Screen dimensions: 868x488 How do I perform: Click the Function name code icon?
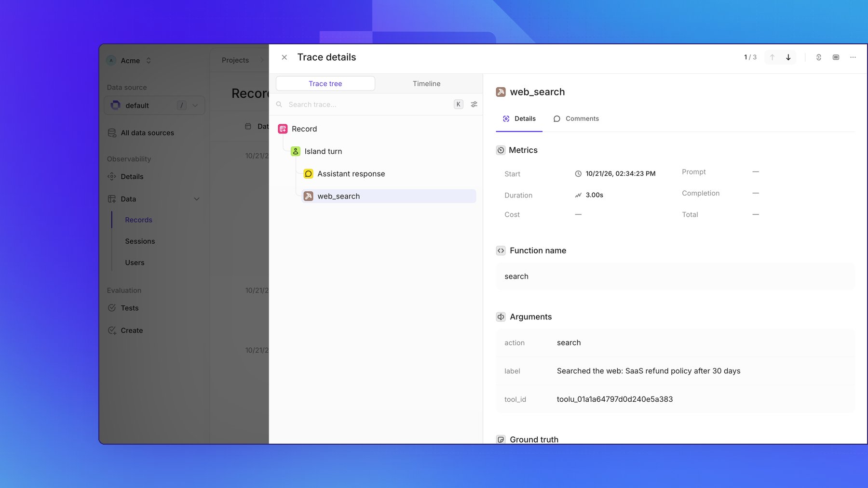[501, 251]
